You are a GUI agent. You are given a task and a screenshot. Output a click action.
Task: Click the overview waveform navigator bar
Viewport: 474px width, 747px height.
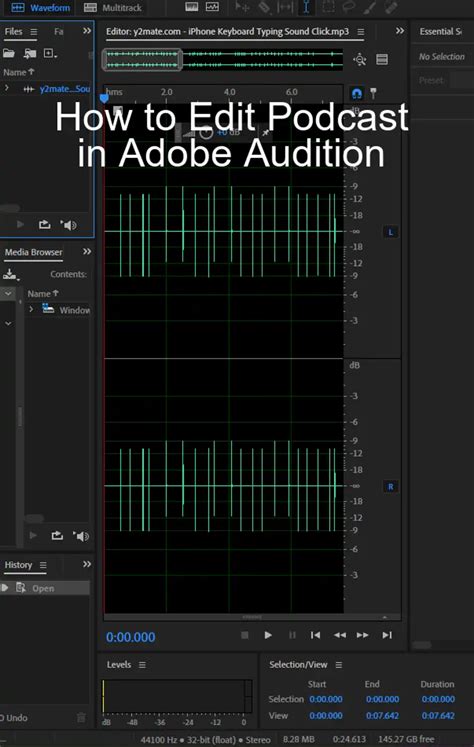223,60
